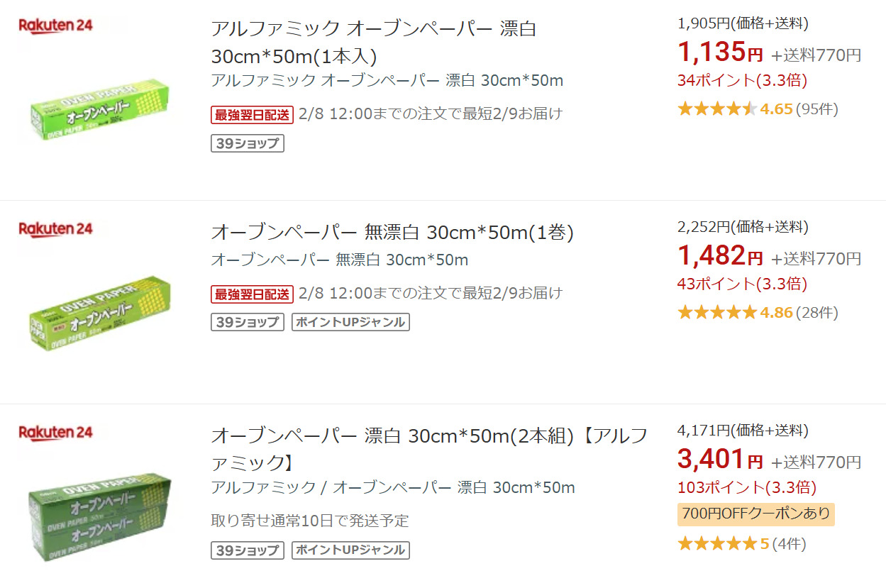Open the オーブンペーパー 漂白 (2本組) product title
This screenshot has height=588, width=886.
[428, 449]
